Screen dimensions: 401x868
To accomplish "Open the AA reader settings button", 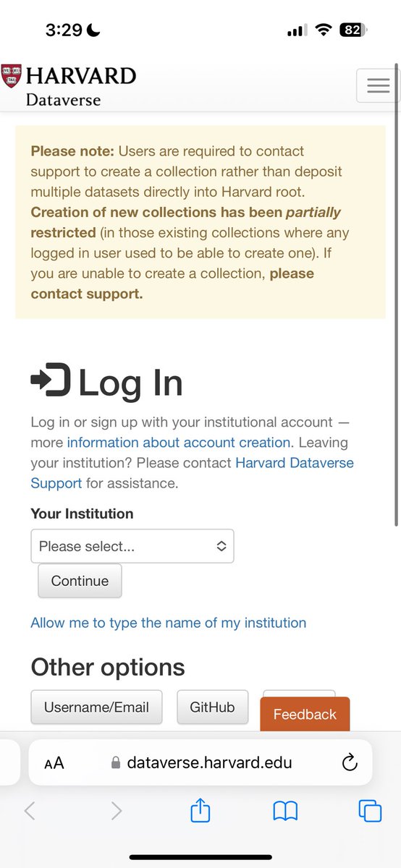I will click(x=54, y=763).
